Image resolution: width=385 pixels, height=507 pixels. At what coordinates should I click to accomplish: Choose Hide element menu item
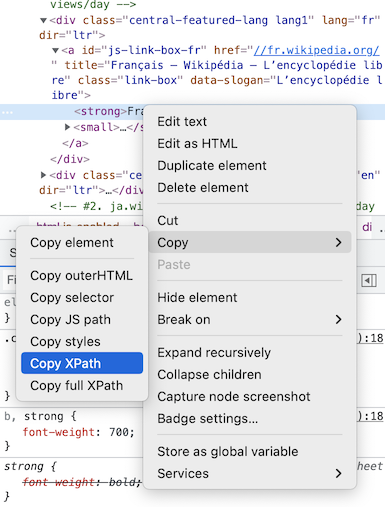click(250, 297)
